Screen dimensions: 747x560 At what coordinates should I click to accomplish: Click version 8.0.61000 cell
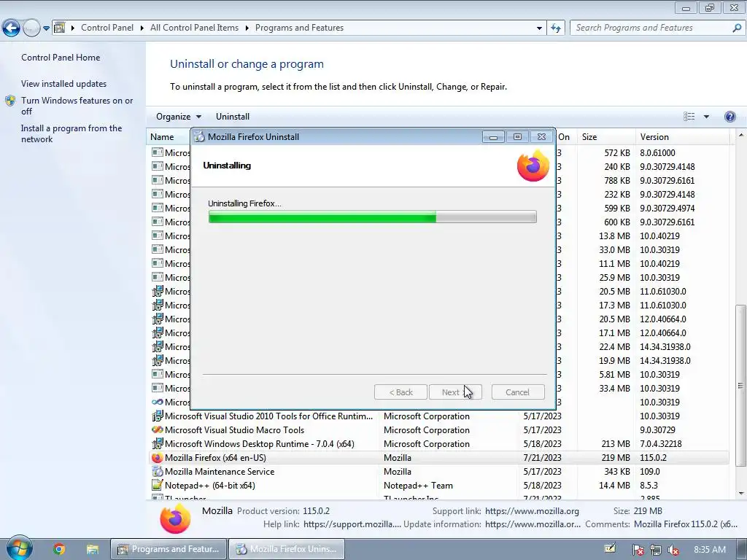coord(657,153)
